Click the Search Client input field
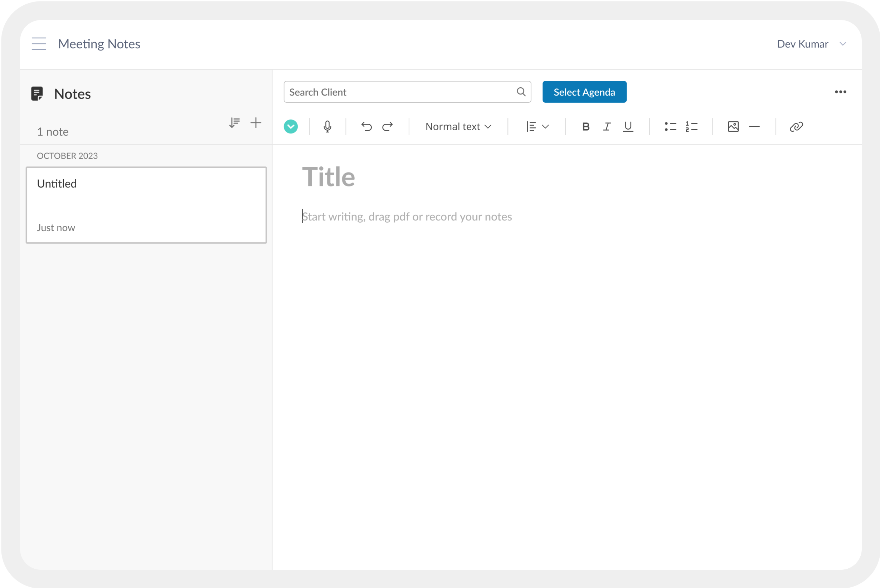This screenshot has height=588, width=880. (399, 92)
